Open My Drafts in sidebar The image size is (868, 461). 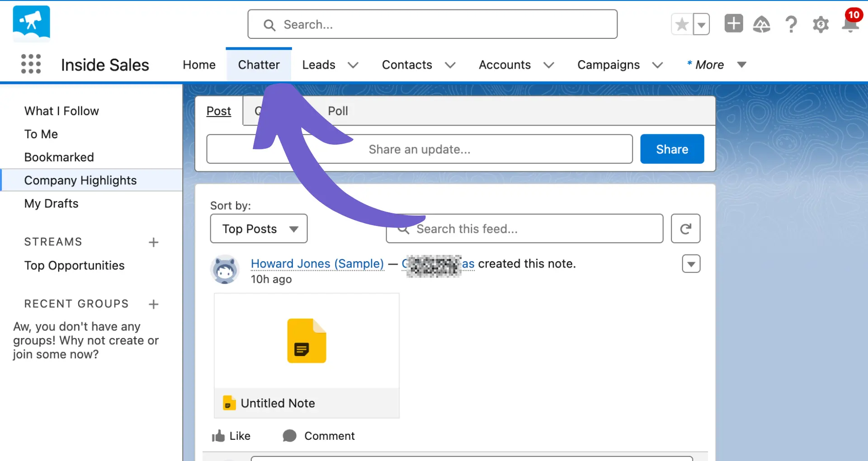click(x=52, y=203)
